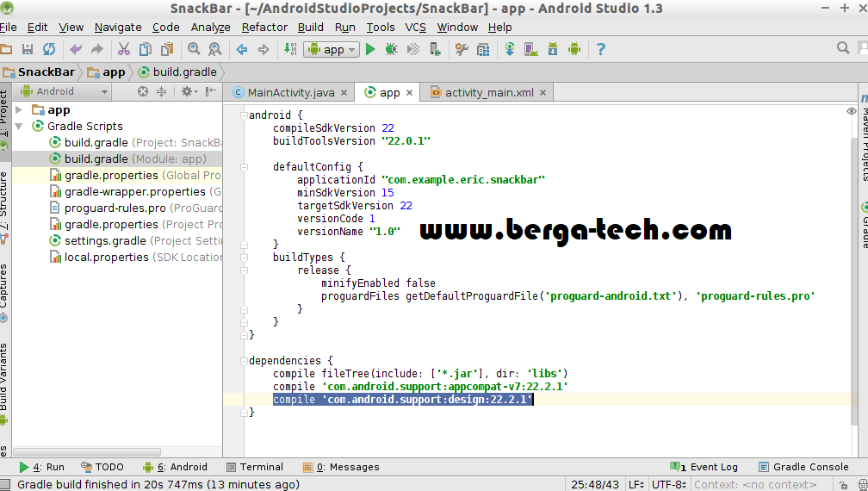Viewport: 868px width, 491px height.
Task: Open the File menu
Action: tap(9, 27)
